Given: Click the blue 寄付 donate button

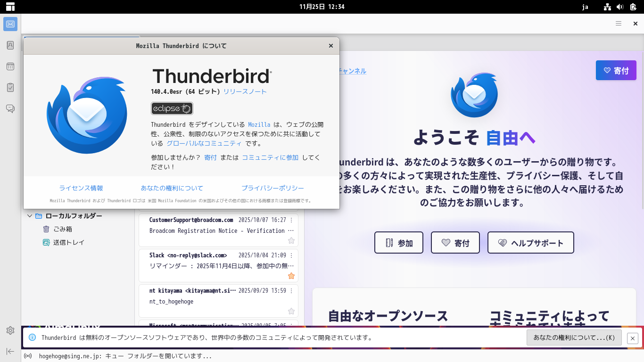Looking at the screenshot, I should [x=616, y=70].
